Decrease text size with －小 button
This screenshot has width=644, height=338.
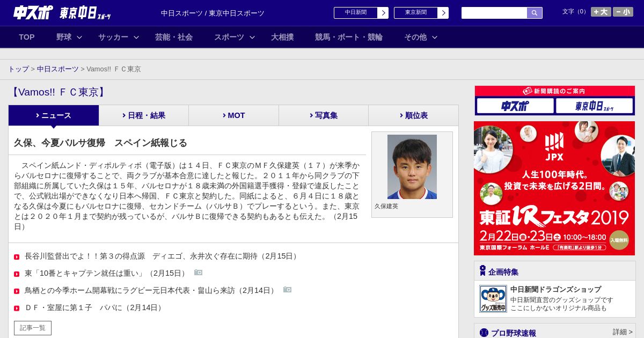pyautogui.click(x=623, y=12)
